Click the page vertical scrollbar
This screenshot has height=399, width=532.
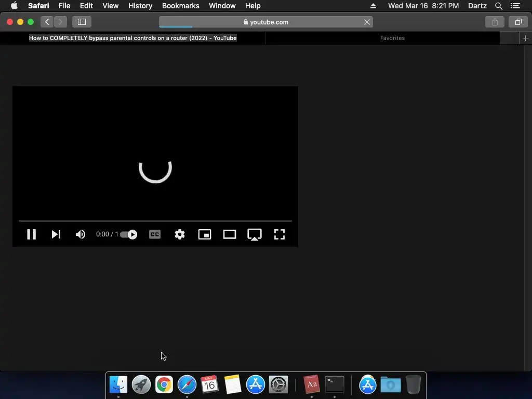pyautogui.click(x=528, y=208)
